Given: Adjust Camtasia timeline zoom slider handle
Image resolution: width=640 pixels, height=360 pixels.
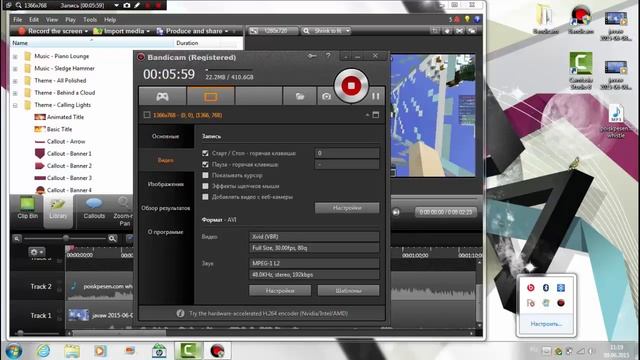Looking at the screenshot, I should (x=66, y=238).
